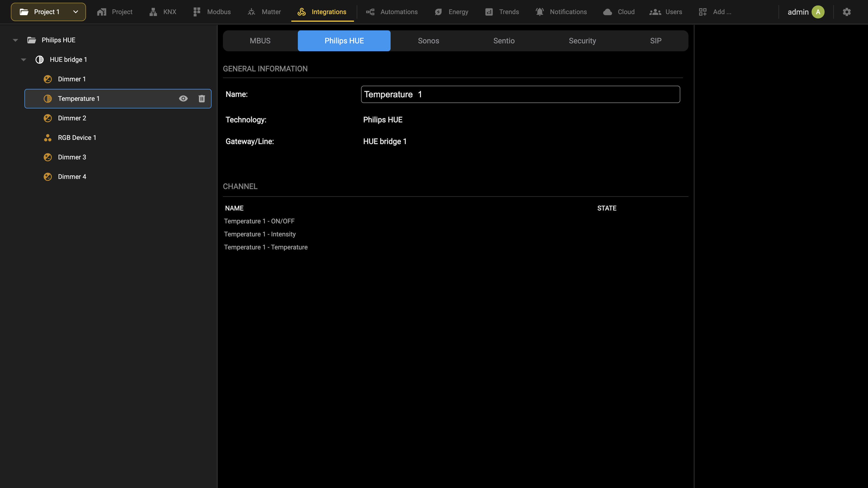This screenshot has width=868, height=488.
Task: Switch to the MBUS tab
Action: coord(260,41)
